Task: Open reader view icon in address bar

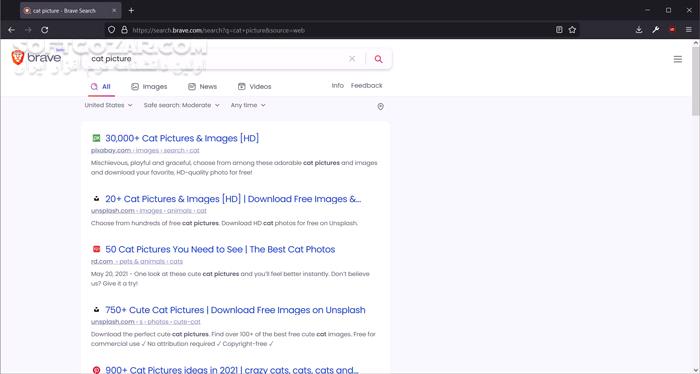Action: coord(559,30)
